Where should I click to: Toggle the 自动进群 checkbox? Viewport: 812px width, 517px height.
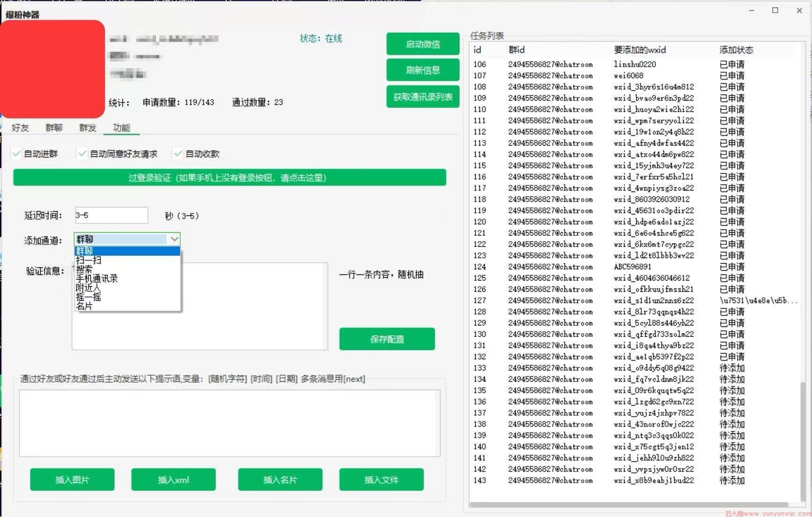pyautogui.click(x=17, y=154)
